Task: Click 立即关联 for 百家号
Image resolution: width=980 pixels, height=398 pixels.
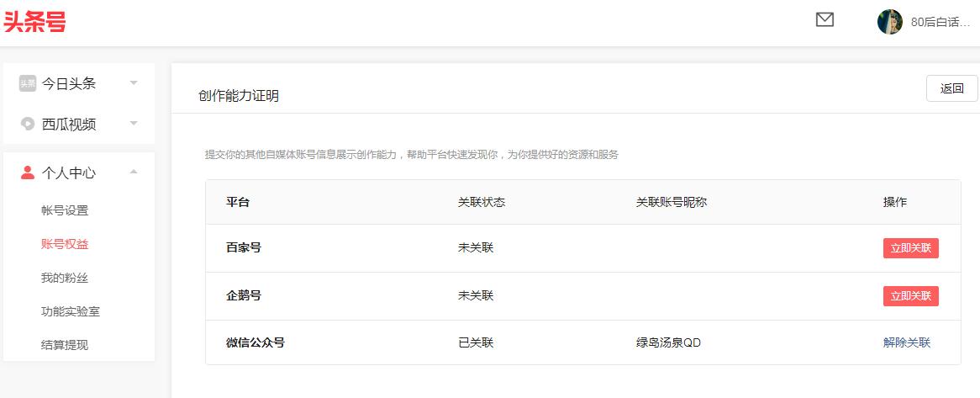Action: click(x=910, y=248)
